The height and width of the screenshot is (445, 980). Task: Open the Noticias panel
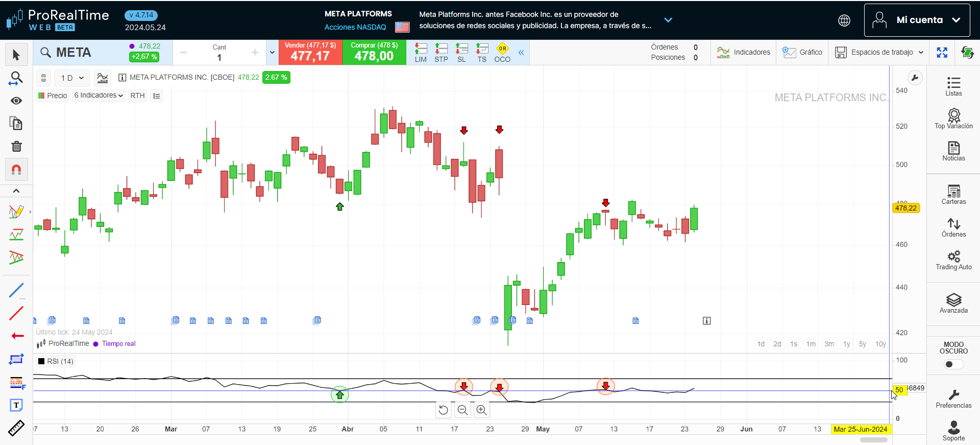(953, 151)
